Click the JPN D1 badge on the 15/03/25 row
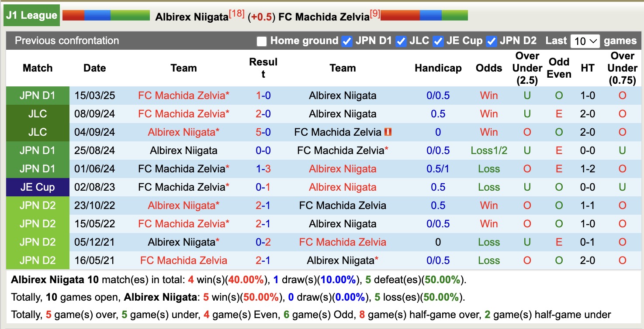644x329 pixels. tap(37, 96)
